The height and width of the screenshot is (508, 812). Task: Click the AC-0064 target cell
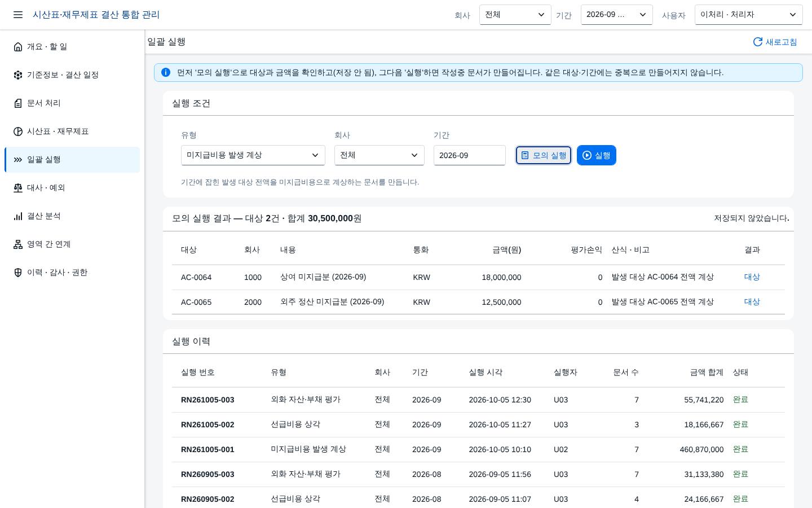coord(196,277)
